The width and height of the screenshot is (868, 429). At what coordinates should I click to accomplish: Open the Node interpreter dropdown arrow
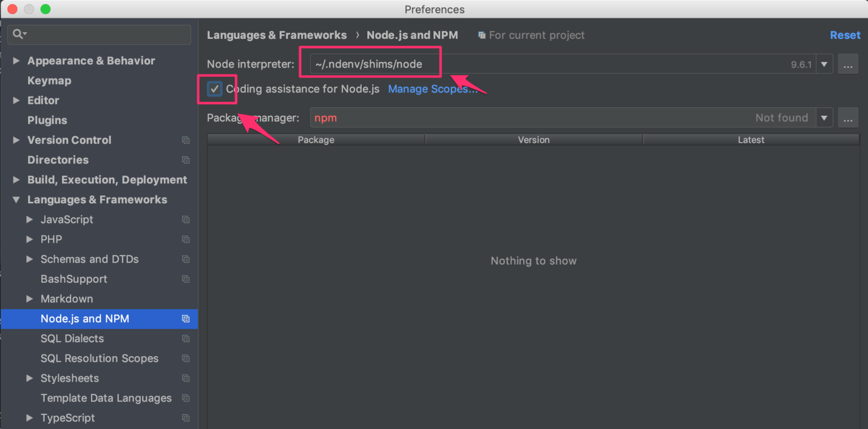[824, 64]
